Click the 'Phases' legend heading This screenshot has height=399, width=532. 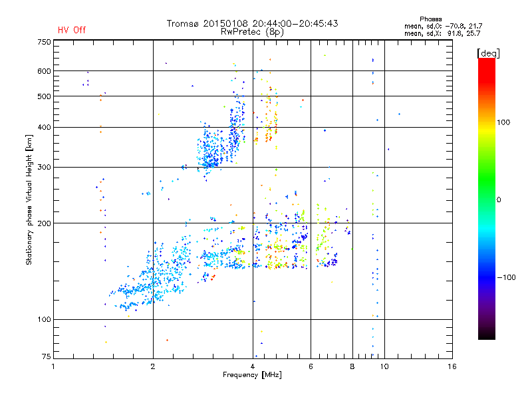(430, 19)
